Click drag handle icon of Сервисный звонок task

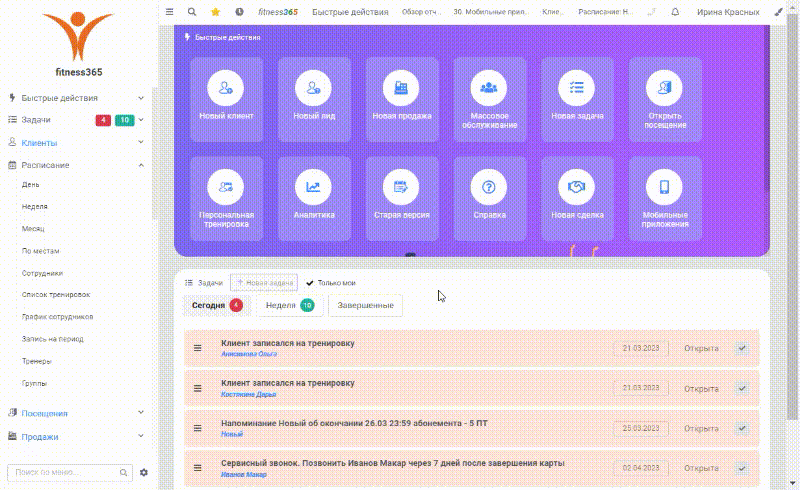(x=197, y=468)
